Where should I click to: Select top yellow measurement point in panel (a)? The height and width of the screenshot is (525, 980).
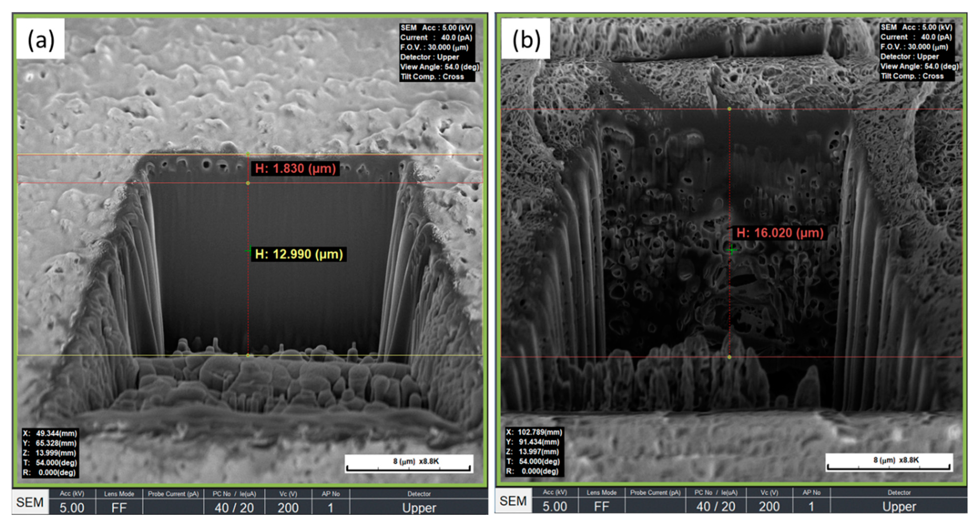(248, 154)
